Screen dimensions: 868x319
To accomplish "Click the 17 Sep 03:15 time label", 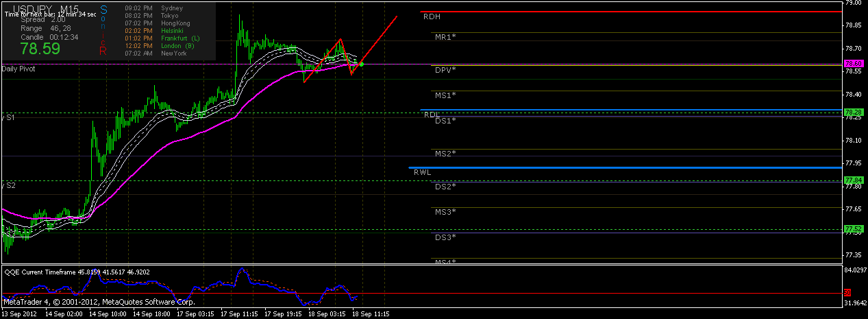I will [x=195, y=314].
